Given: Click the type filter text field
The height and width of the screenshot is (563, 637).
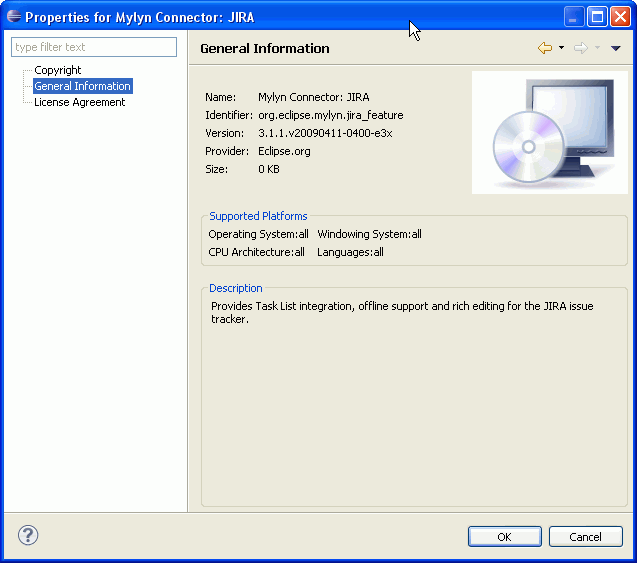Looking at the screenshot, I should tap(94, 47).
